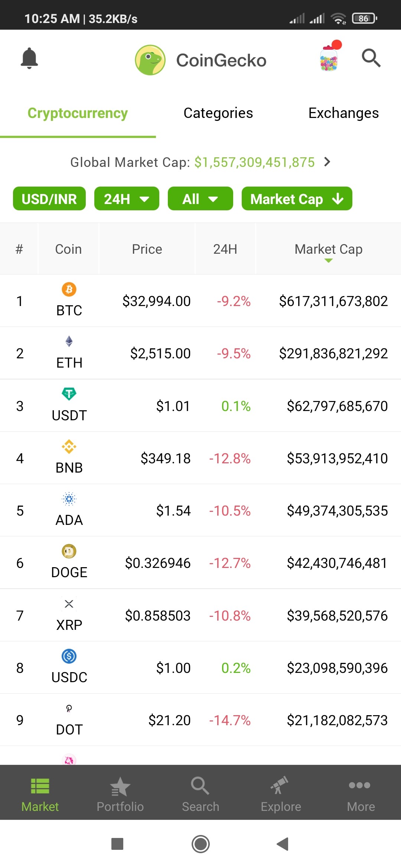
Task: Tap the CoinGecko gecko logo
Action: coord(150,60)
